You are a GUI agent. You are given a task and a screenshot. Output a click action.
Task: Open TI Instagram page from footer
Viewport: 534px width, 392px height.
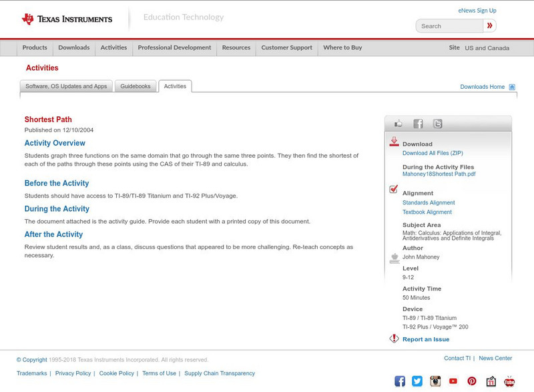coord(435,381)
